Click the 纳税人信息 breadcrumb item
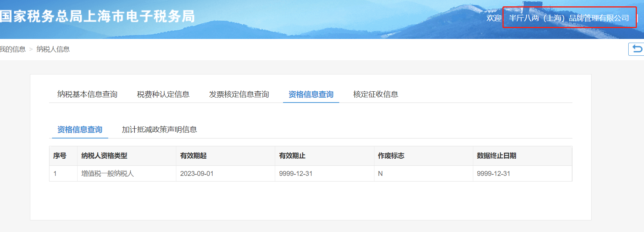The image size is (644, 232). point(53,49)
